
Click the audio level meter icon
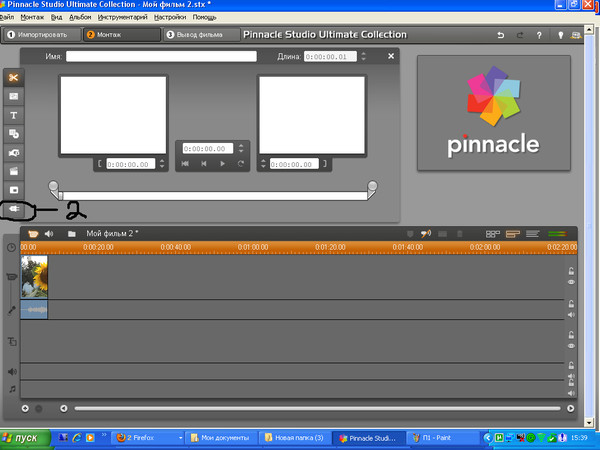click(x=557, y=233)
